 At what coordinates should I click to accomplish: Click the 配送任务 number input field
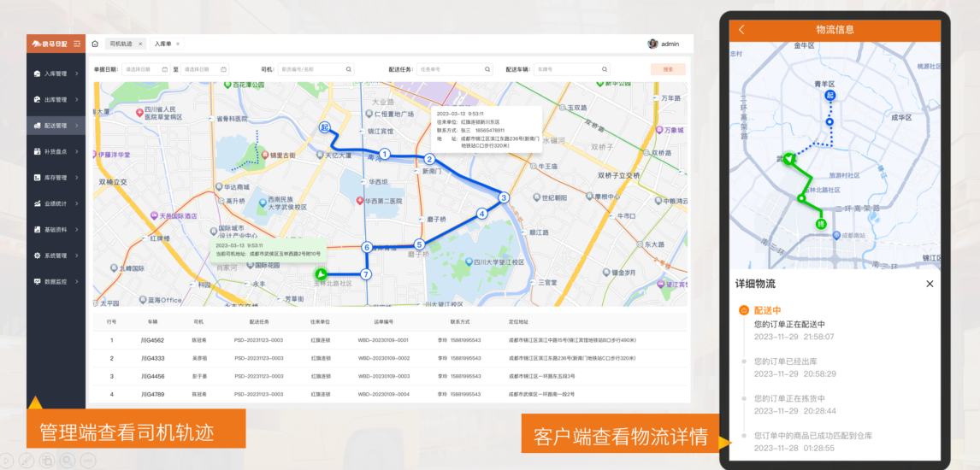(x=454, y=69)
